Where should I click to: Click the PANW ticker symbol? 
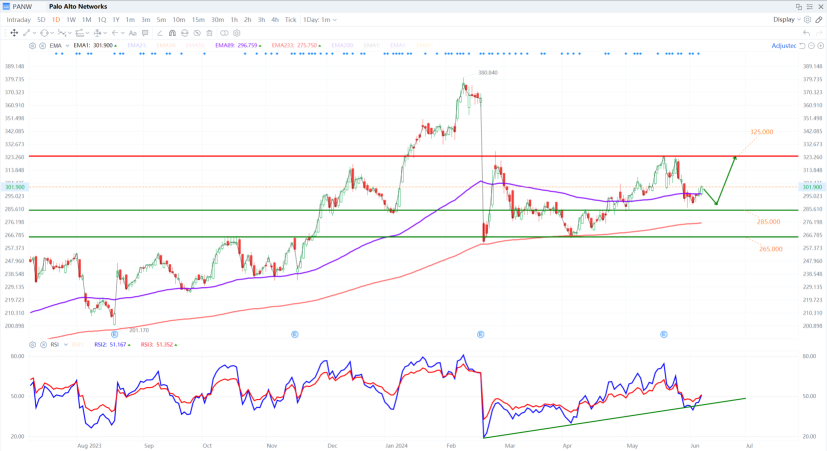point(22,6)
